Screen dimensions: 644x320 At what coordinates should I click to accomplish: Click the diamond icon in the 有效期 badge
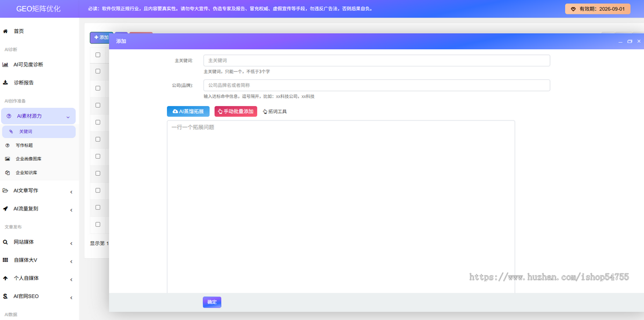click(573, 9)
